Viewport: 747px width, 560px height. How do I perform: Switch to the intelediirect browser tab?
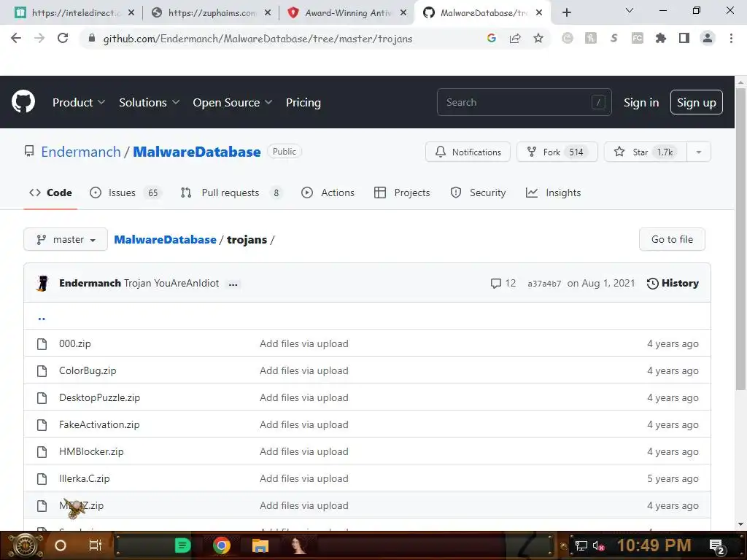pos(74,13)
